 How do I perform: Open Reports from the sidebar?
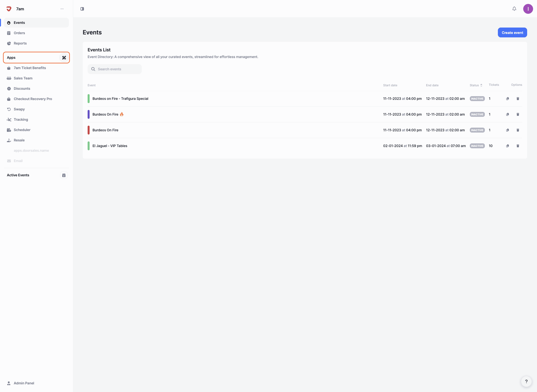click(x=20, y=43)
